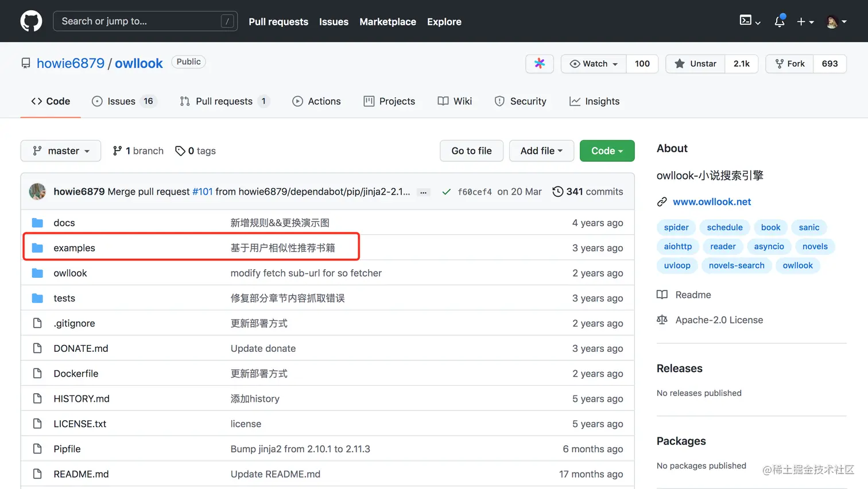The height and width of the screenshot is (489, 868).
Task: Fork the repository
Action: click(789, 64)
